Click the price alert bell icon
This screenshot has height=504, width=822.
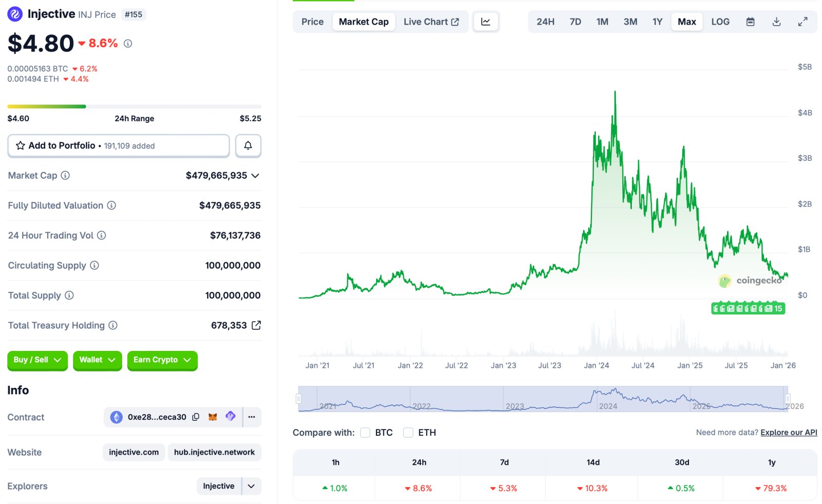pyautogui.click(x=248, y=145)
